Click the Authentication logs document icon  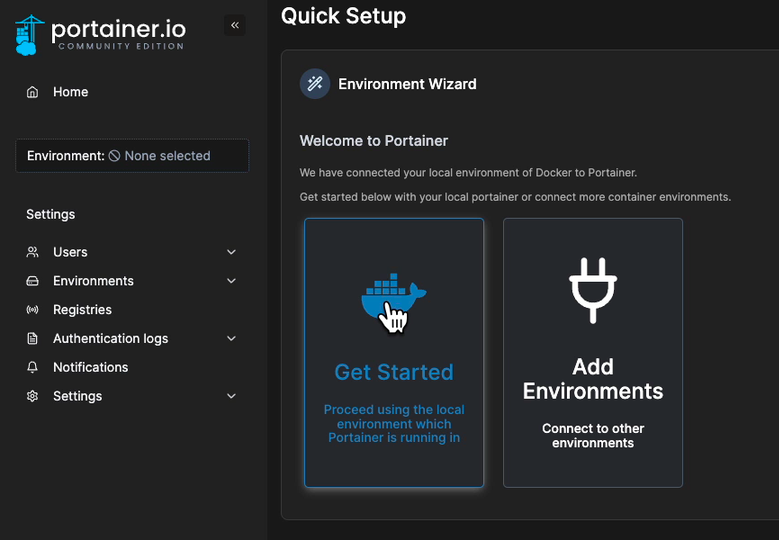(x=32, y=339)
